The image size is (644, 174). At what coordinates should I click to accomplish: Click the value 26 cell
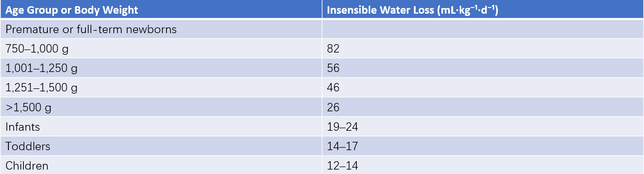point(483,107)
